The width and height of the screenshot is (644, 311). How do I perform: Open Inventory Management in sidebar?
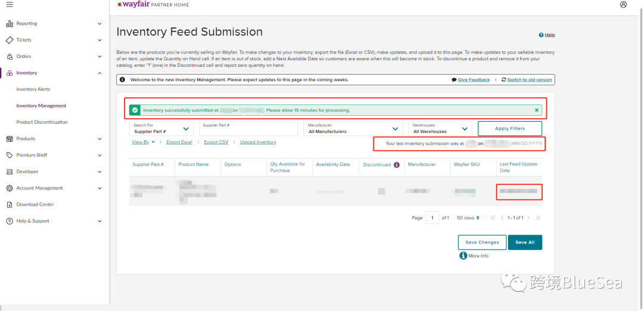(x=41, y=106)
